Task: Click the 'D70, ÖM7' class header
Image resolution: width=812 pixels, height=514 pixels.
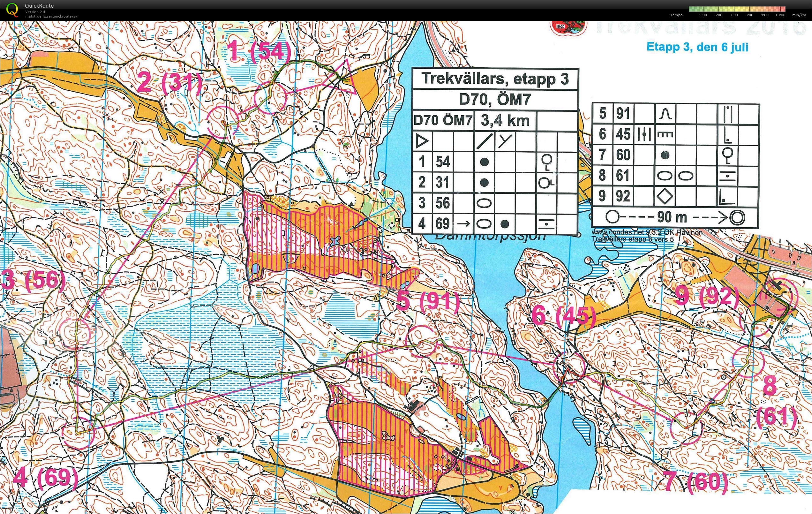Action: [495, 100]
